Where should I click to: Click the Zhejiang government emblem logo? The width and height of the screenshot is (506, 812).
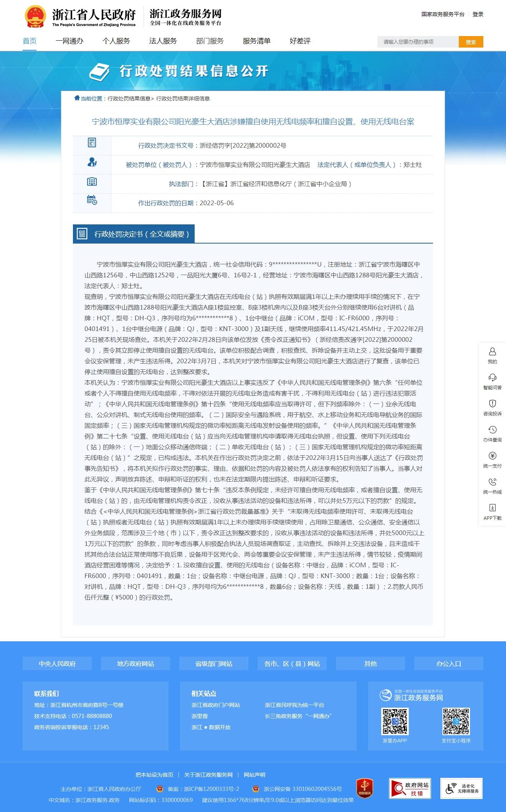35,16
